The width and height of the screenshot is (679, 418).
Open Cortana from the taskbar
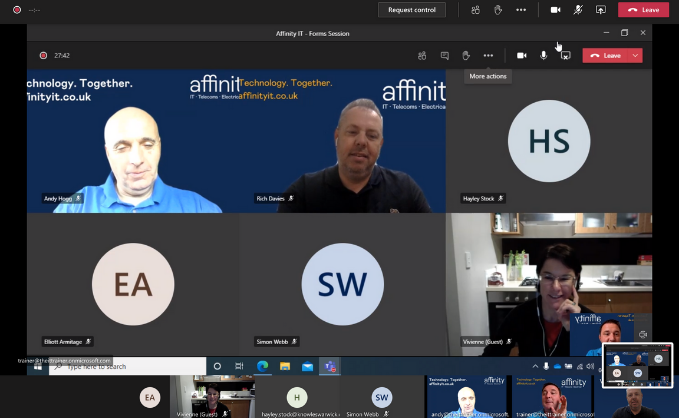(x=217, y=366)
